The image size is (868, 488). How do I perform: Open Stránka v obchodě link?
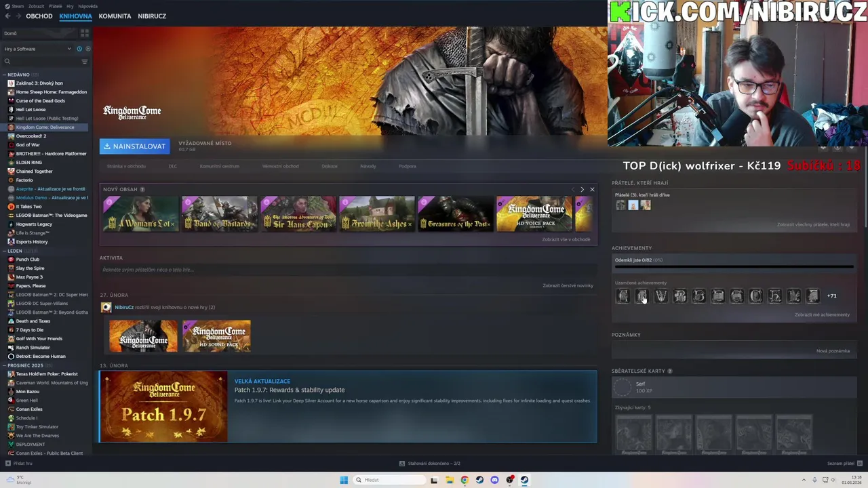[126, 166]
